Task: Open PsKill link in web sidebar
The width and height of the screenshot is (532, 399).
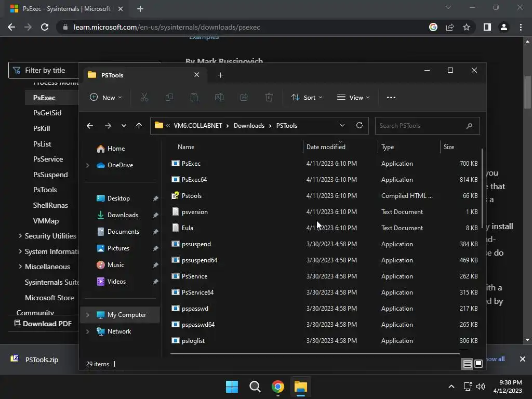Action: click(x=42, y=129)
